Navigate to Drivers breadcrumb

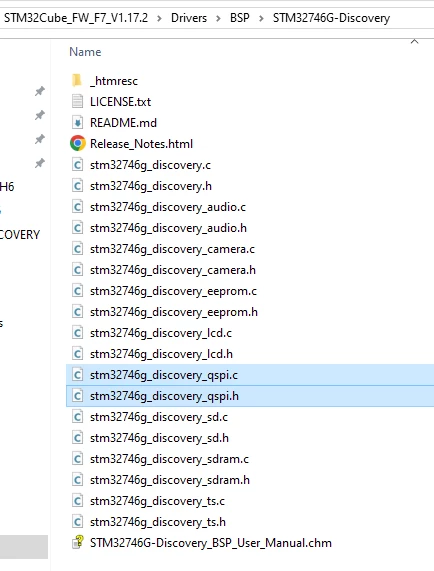(x=189, y=18)
